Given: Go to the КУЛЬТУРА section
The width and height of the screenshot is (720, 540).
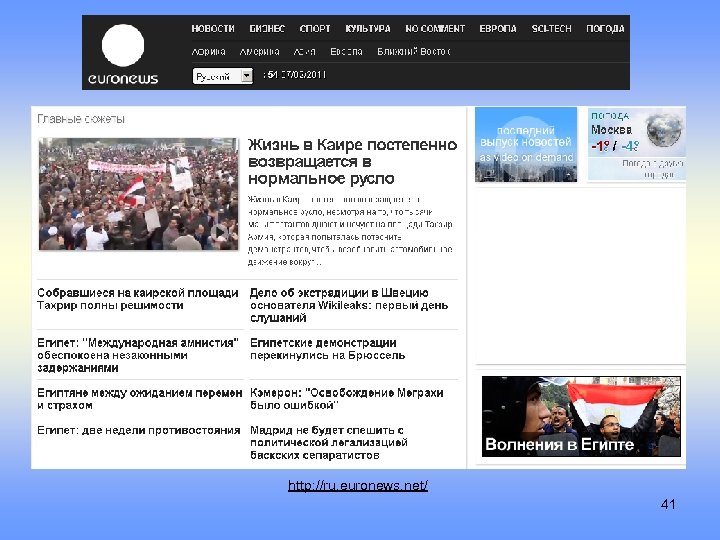Looking at the screenshot, I should 368,28.
